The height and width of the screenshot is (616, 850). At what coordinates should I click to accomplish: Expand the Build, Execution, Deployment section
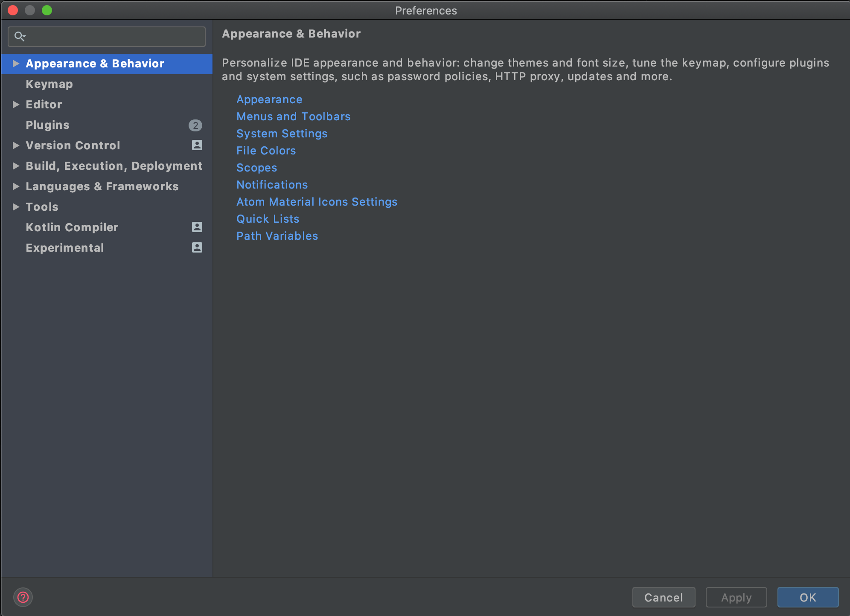[15, 166]
